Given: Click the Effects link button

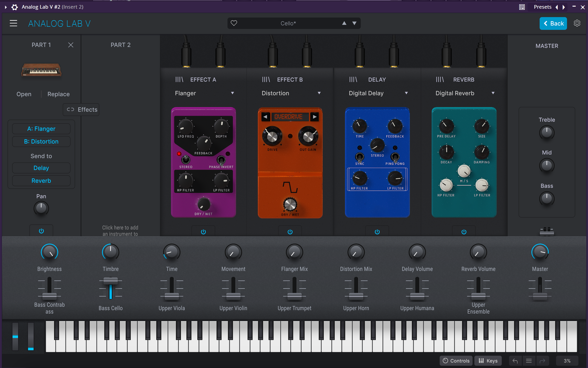Looking at the screenshot, I should (x=81, y=110).
